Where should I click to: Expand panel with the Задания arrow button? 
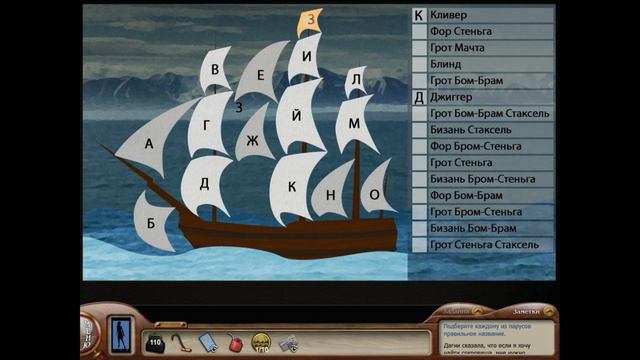478,311
